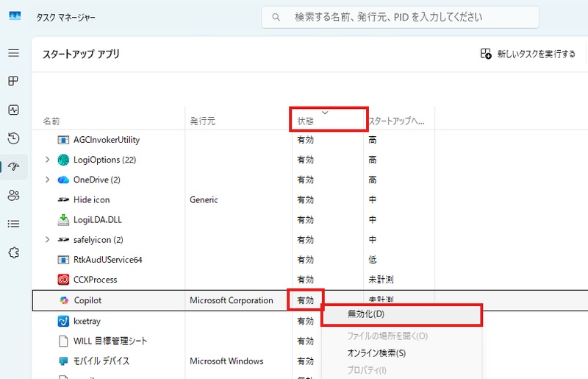Screen dimensions: 588x379
Task: Open the hamburger navigation menu
Action: coord(13,53)
